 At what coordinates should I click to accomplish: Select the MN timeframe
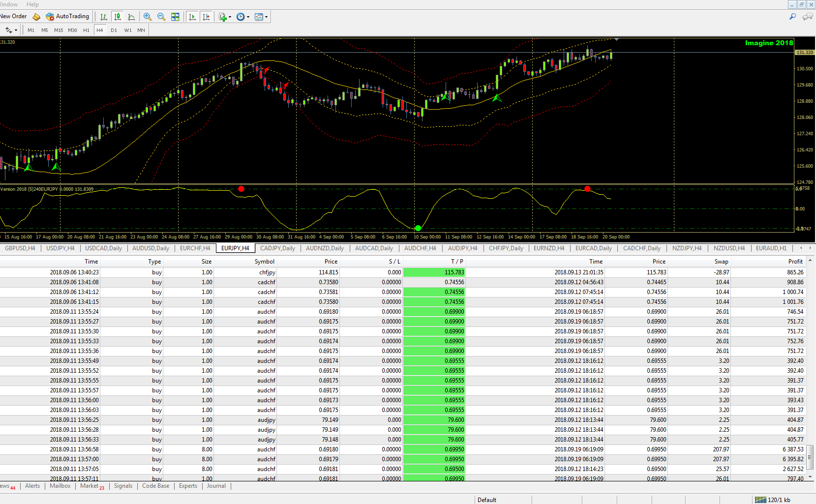[141, 30]
